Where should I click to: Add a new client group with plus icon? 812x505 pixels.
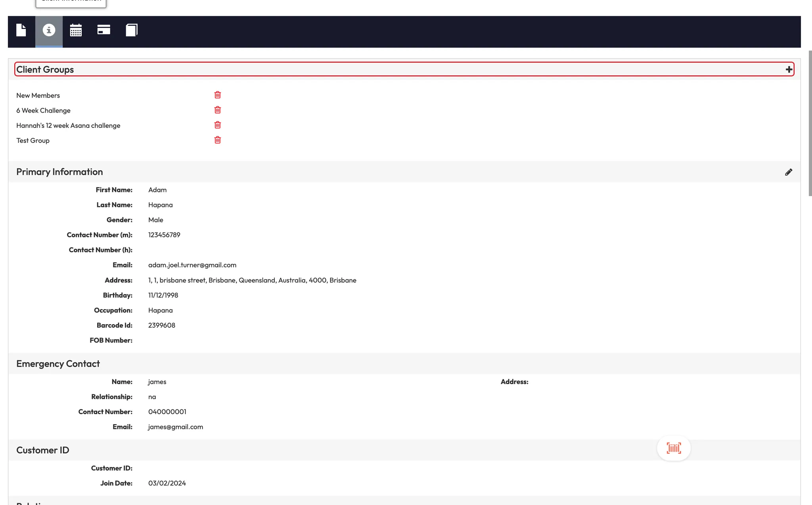[789, 70]
